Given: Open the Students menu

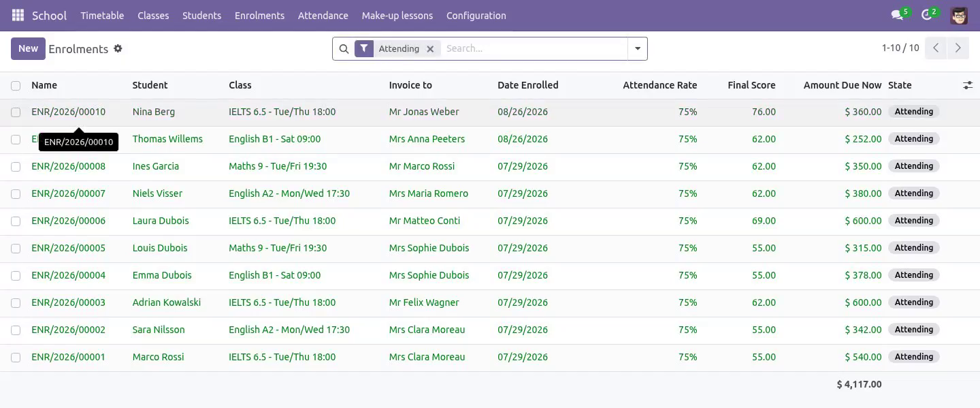Looking at the screenshot, I should click(x=201, y=15).
